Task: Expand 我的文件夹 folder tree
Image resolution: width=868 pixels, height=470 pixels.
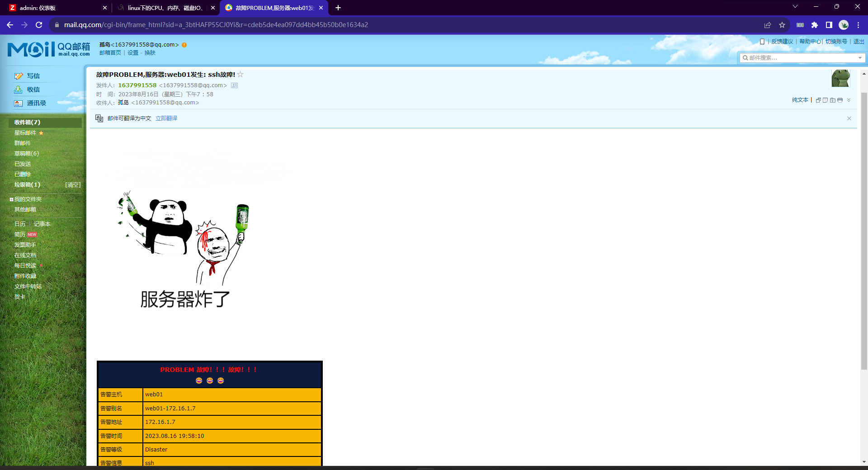Action: [11, 199]
